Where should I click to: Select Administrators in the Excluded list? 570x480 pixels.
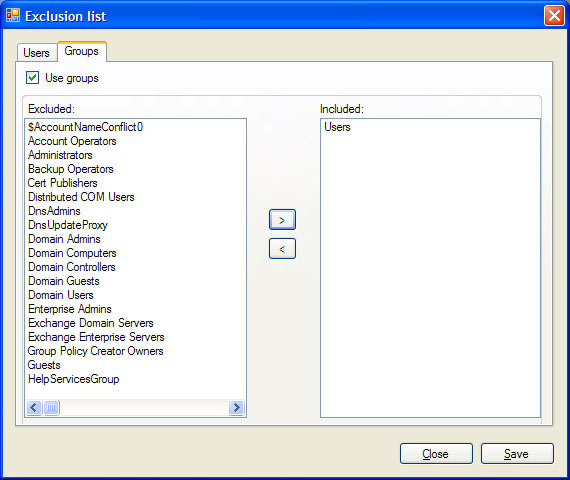pyautogui.click(x=60, y=155)
